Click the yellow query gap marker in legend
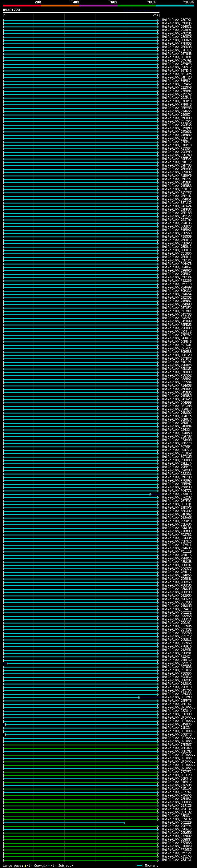This screenshot has height=868, width=197. (x=25, y=866)
